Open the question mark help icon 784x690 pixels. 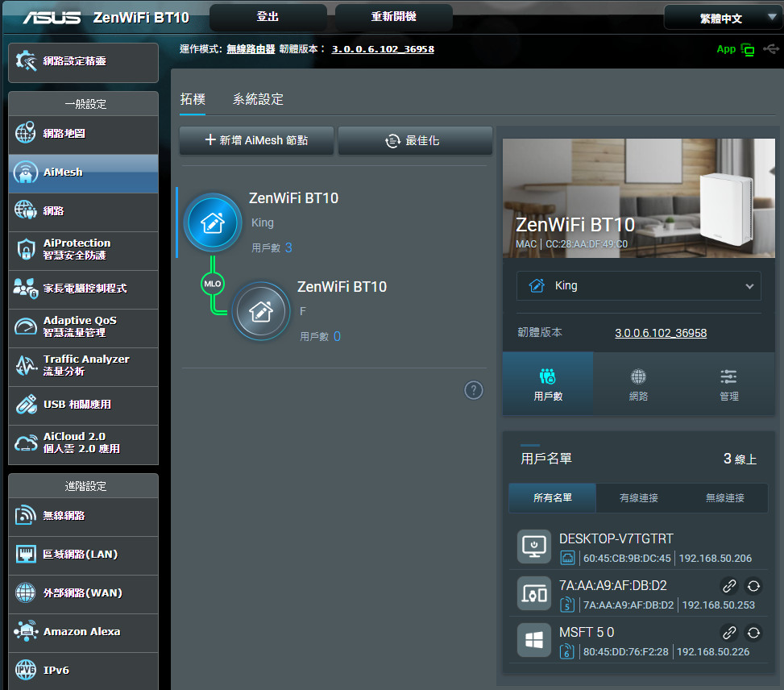coord(474,390)
